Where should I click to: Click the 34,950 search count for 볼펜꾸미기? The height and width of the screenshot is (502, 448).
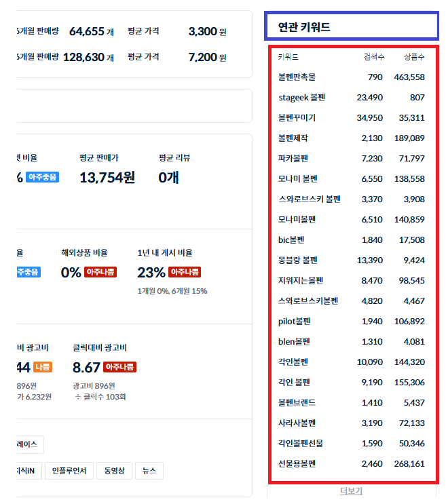pyautogui.click(x=369, y=118)
